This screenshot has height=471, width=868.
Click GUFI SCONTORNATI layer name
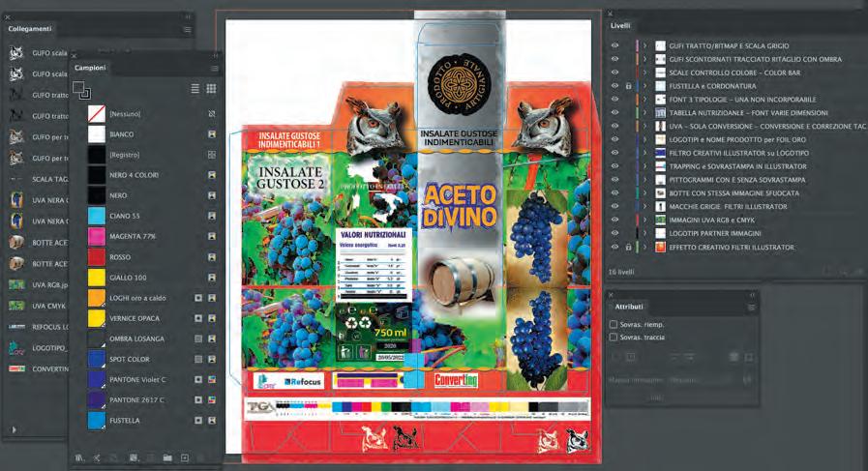pos(755,59)
